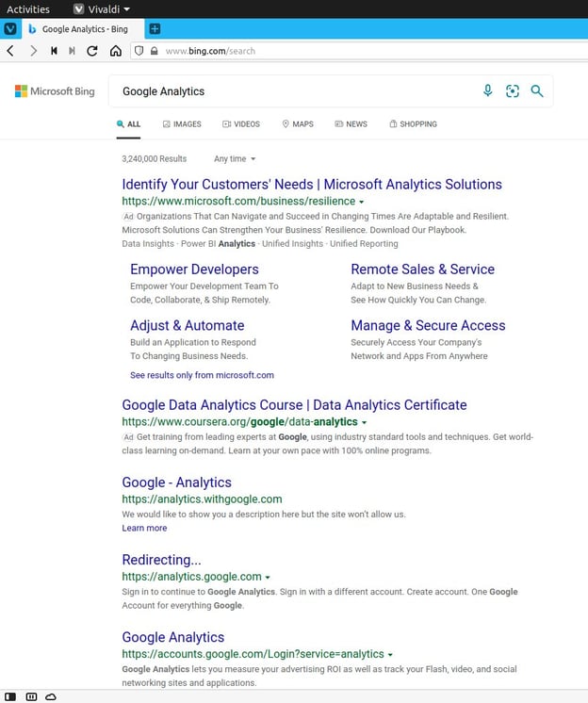The height and width of the screenshot is (703, 588).
Task: Expand the Any time filter dropdown
Action: coord(235,159)
